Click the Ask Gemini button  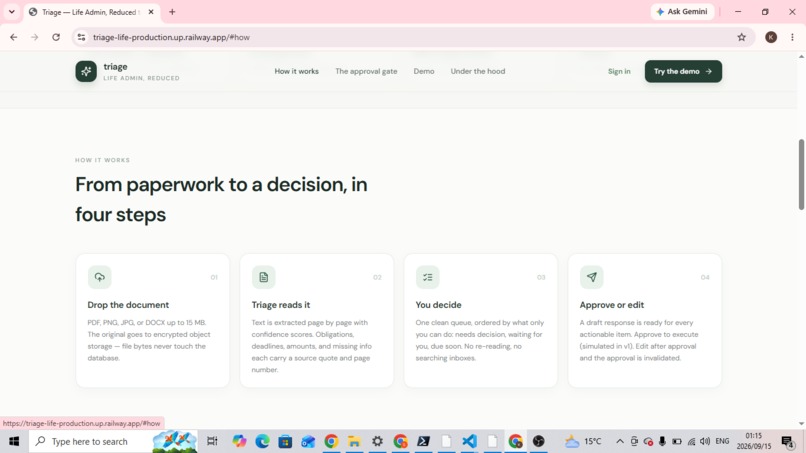682,12
